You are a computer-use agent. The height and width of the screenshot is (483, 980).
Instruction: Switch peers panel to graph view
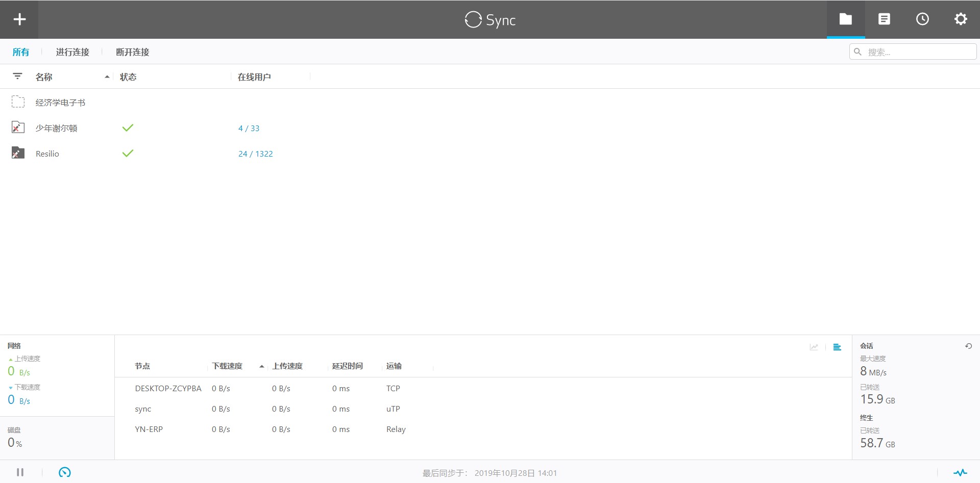tap(814, 347)
